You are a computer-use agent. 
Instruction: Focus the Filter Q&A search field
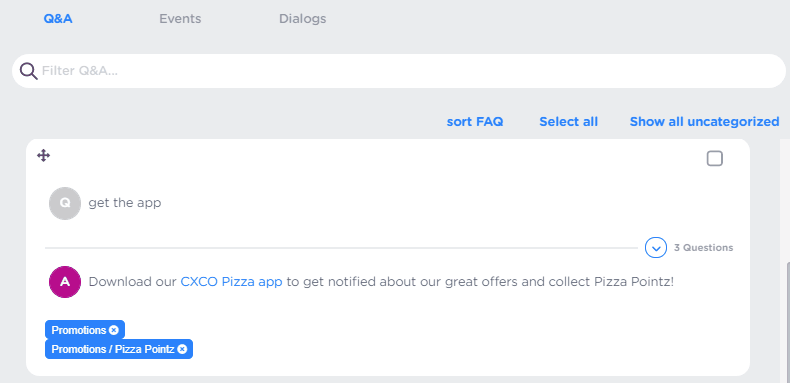pos(399,71)
